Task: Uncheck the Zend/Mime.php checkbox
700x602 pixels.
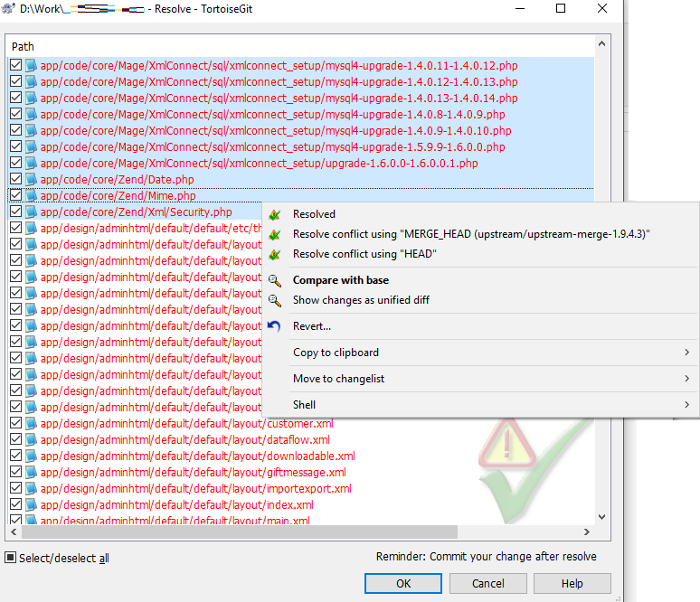Action: click(16, 196)
